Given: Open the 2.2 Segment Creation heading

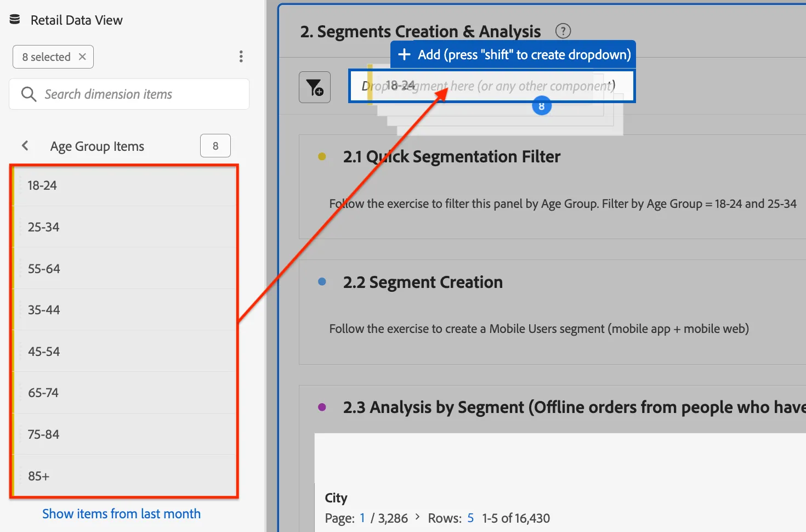Looking at the screenshot, I should coord(423,282).
